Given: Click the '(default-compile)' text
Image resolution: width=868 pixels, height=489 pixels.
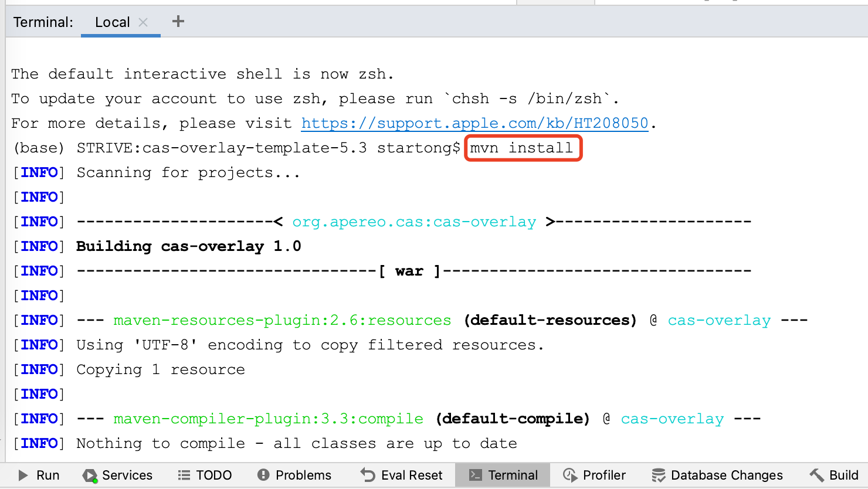Looking at the screenshot, I should [x=513, y=419].
